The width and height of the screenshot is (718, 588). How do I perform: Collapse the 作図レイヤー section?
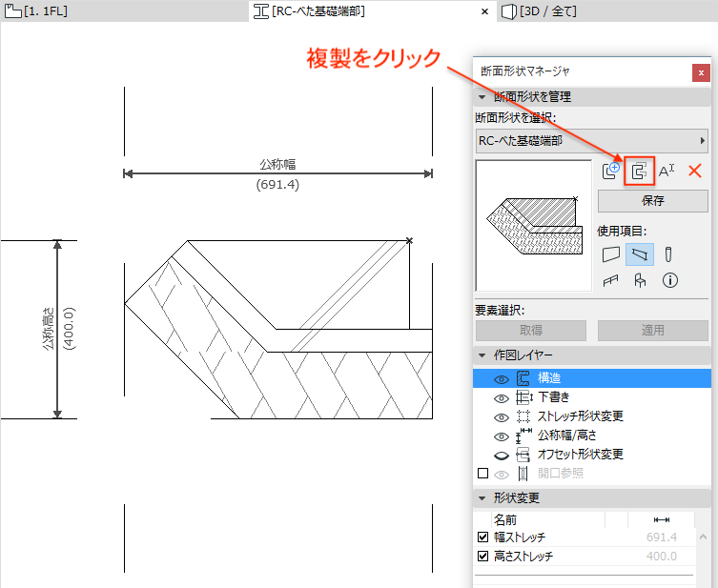tap(482, 355)
